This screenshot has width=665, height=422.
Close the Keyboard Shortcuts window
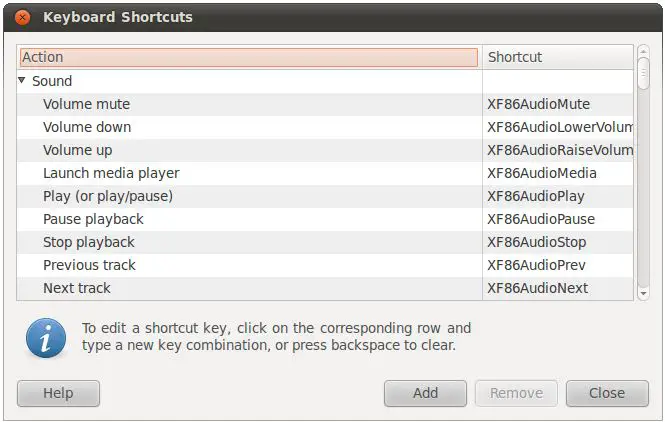click(x=23, y=17)
